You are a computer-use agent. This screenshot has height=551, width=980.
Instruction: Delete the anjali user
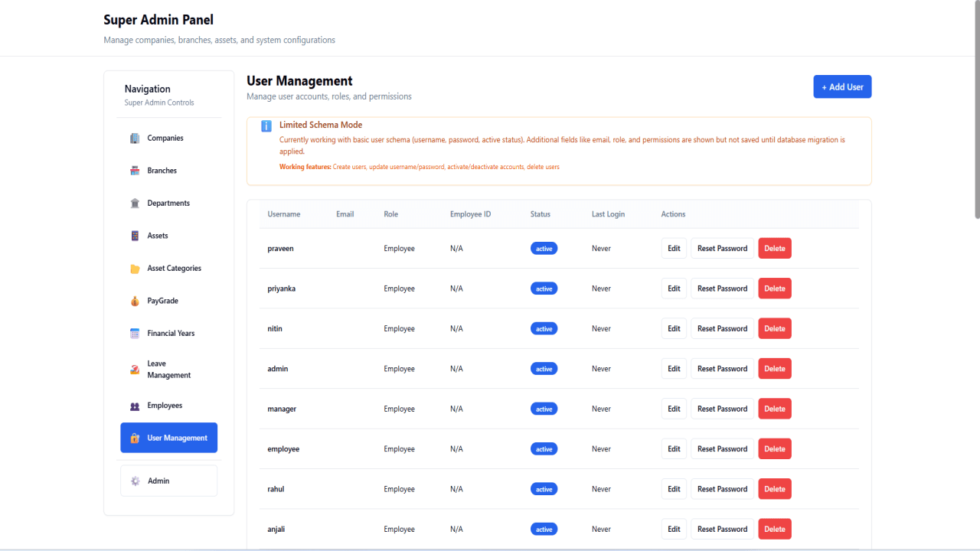click(775, 530)
